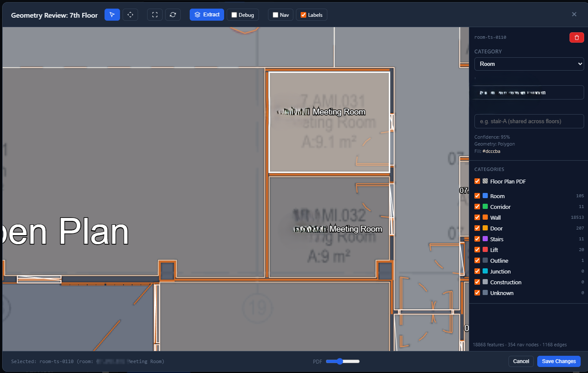Click the features and nav nodes summary

pyautogui.click(x=520, y=345)
